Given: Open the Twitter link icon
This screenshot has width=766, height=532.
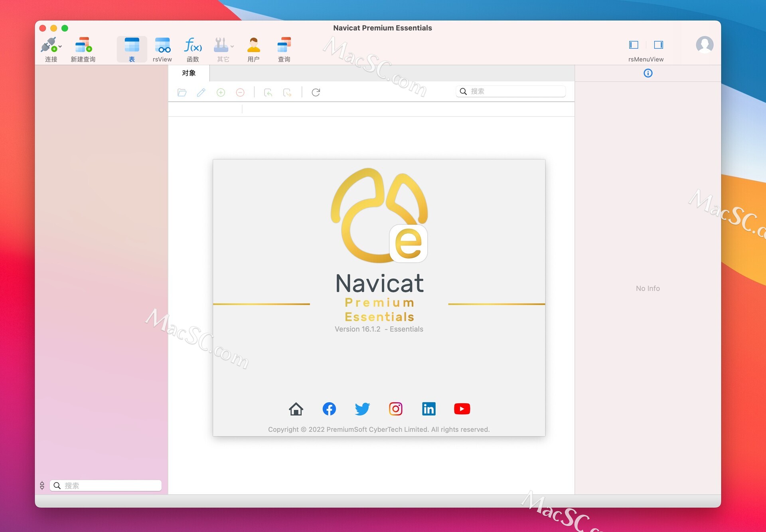Looking at the screenshot, I should [x=362, y=409].
